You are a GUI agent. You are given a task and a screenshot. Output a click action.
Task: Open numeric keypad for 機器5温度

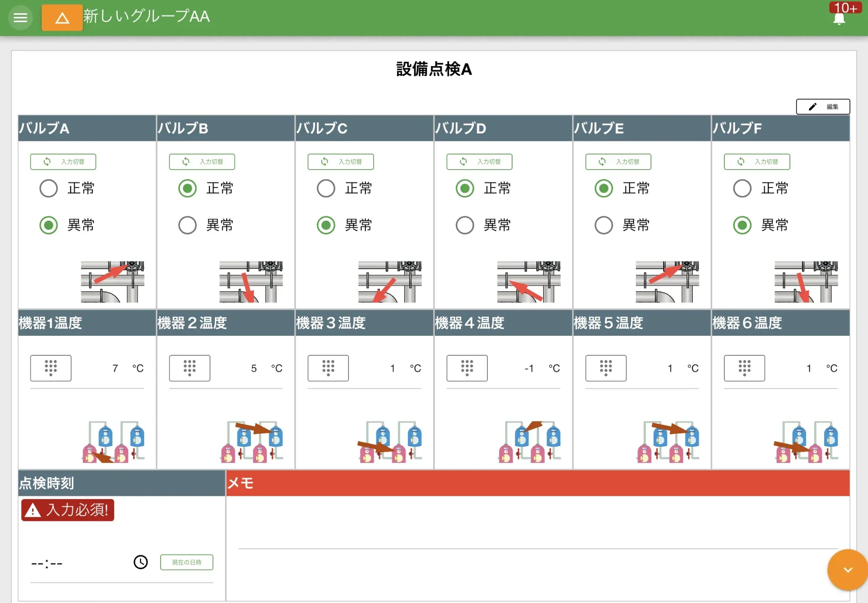[606, 368]
